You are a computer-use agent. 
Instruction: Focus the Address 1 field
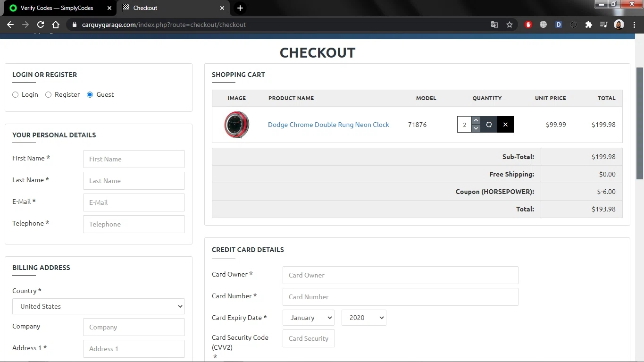tap(134, 349)
